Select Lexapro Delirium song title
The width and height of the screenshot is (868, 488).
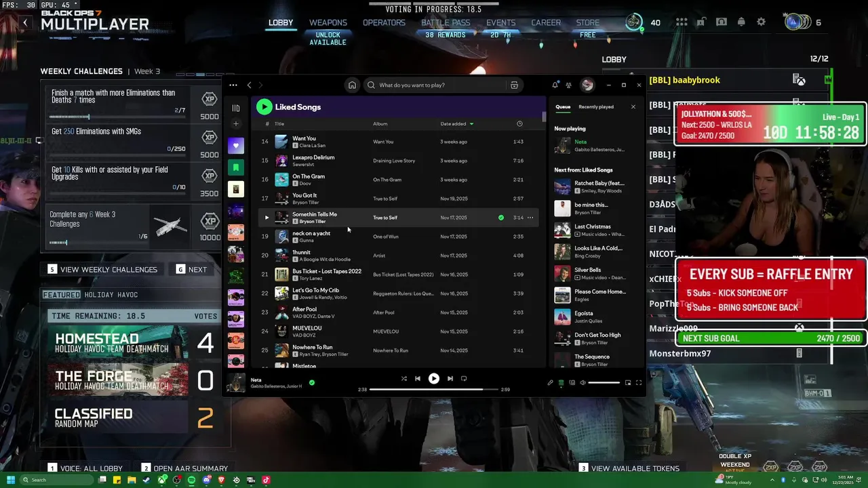(313, 157)
